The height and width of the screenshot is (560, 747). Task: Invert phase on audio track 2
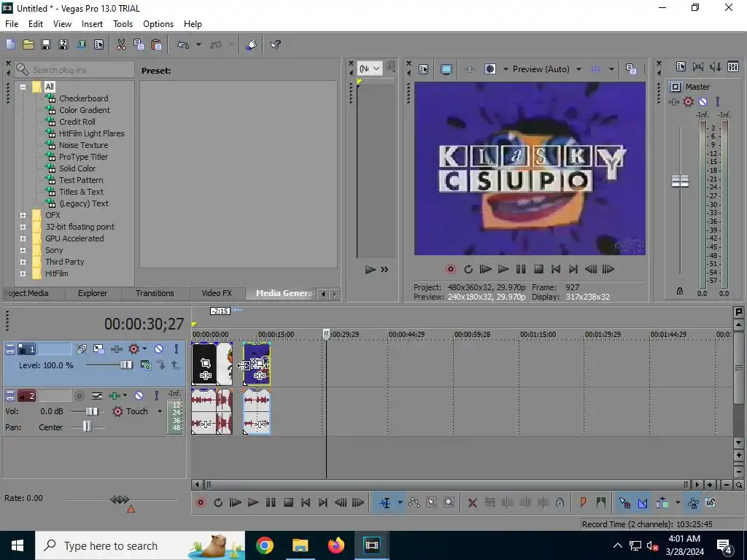point(97,396)
